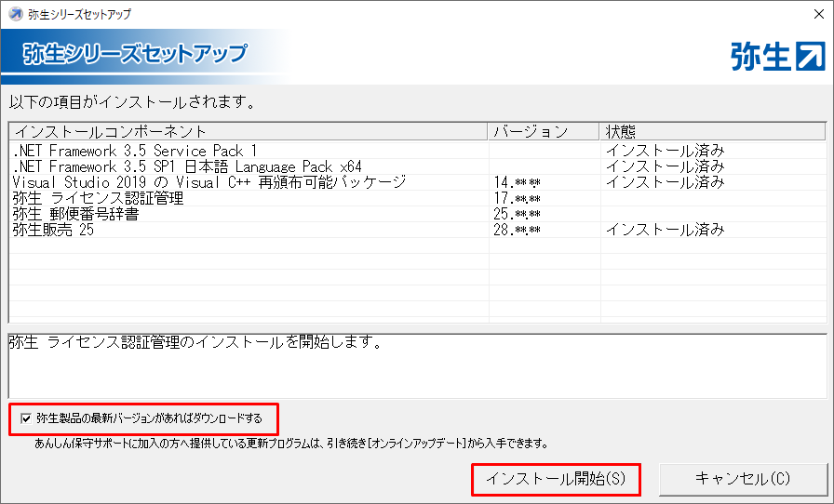Select the 弥生 ライセンス認証管理 row

(417, 198)
